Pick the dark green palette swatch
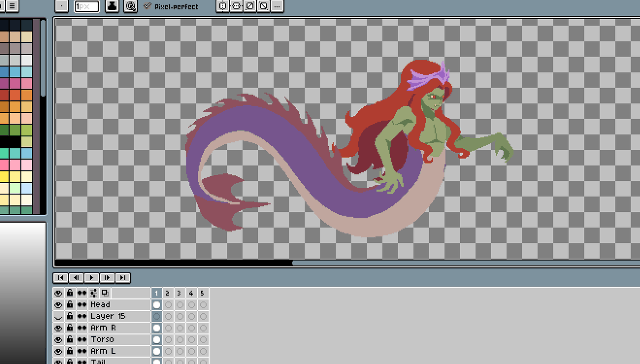Image resolution: width=640 pixels, height=364 pixels. tap(4, 130)
